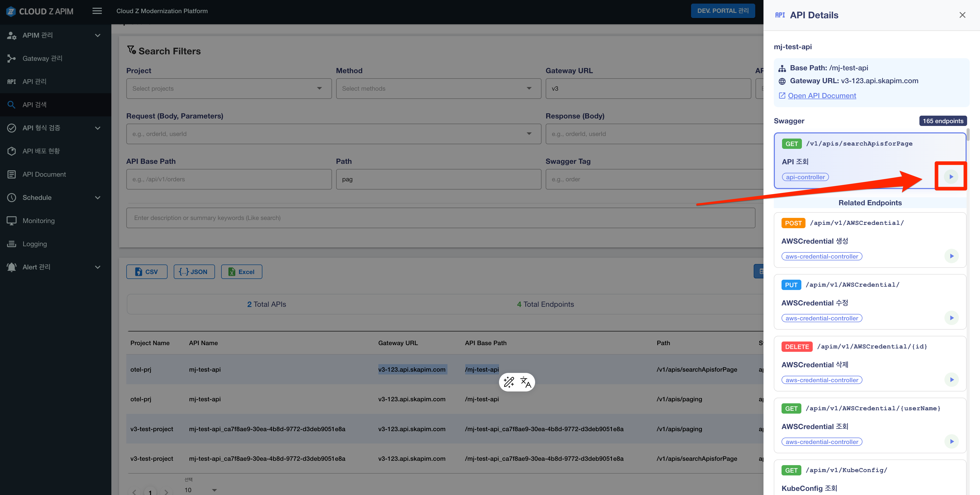
Task: Open the Select projects dropdown
Action: 229,89
